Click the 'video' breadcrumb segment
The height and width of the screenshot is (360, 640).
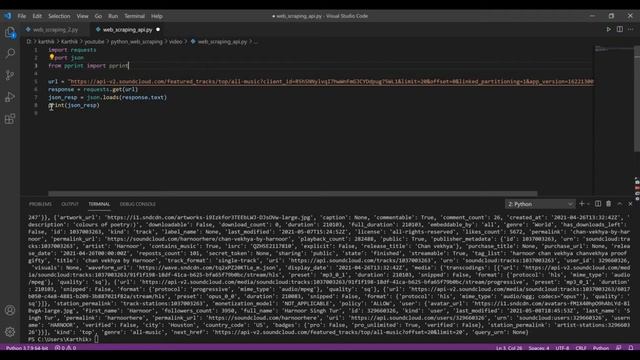pos(176,42)
